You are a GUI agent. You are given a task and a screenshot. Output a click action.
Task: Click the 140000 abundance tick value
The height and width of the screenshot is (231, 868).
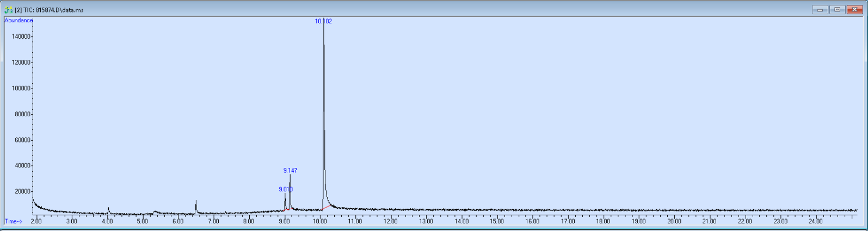(x=20, y=36)
